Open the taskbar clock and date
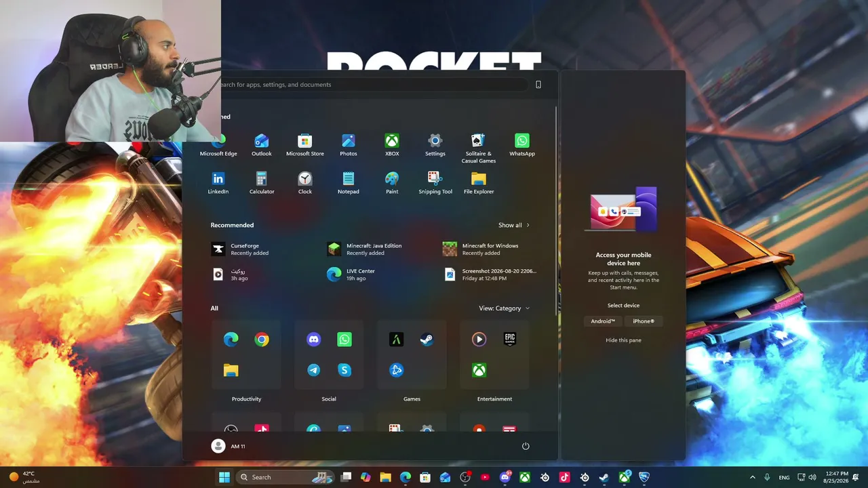The image size is (868, 488). [837, 477]
